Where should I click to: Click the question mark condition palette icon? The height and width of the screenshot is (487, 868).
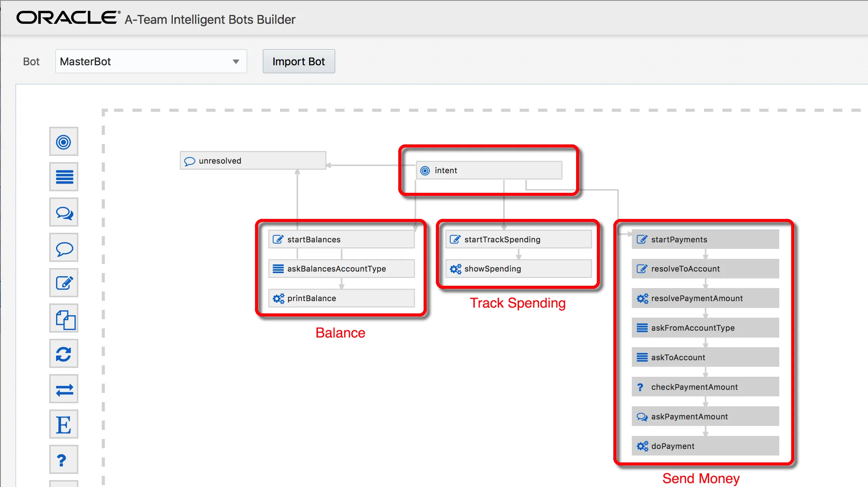point(64,460)
